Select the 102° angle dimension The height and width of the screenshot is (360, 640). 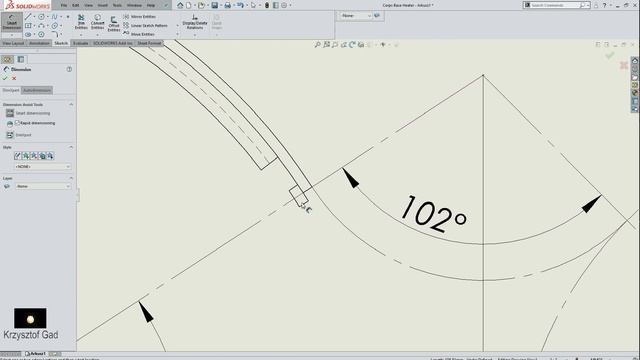point(433,214)
